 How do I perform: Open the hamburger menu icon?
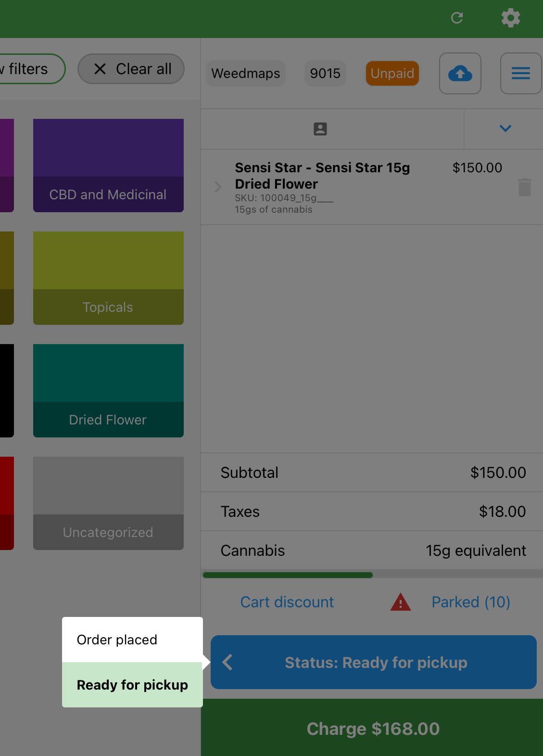coord(520,74)
